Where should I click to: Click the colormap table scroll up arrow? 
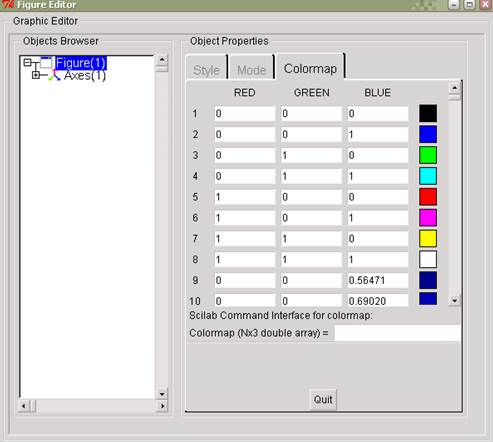click(x=455, y=88)
